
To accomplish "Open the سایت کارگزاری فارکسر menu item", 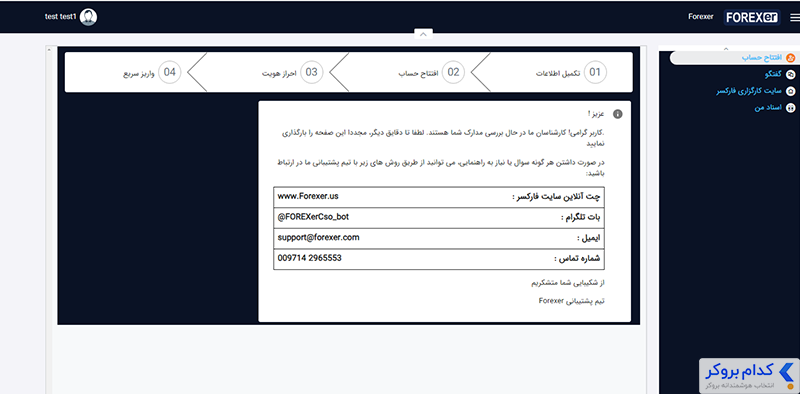I will (x=749, y=91).
